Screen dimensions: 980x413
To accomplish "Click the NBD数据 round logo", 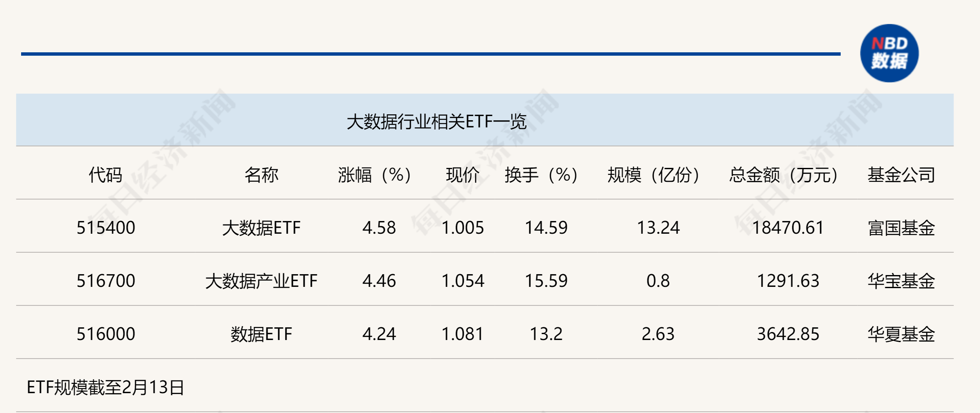I will click(x=889, y=53).
